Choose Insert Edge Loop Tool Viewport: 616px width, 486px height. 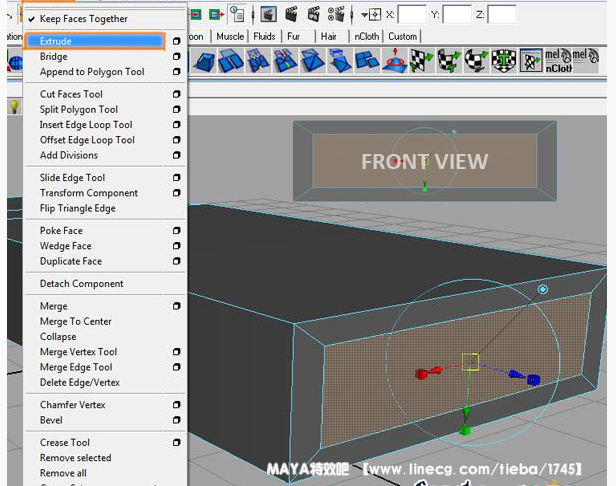(86, 125)
